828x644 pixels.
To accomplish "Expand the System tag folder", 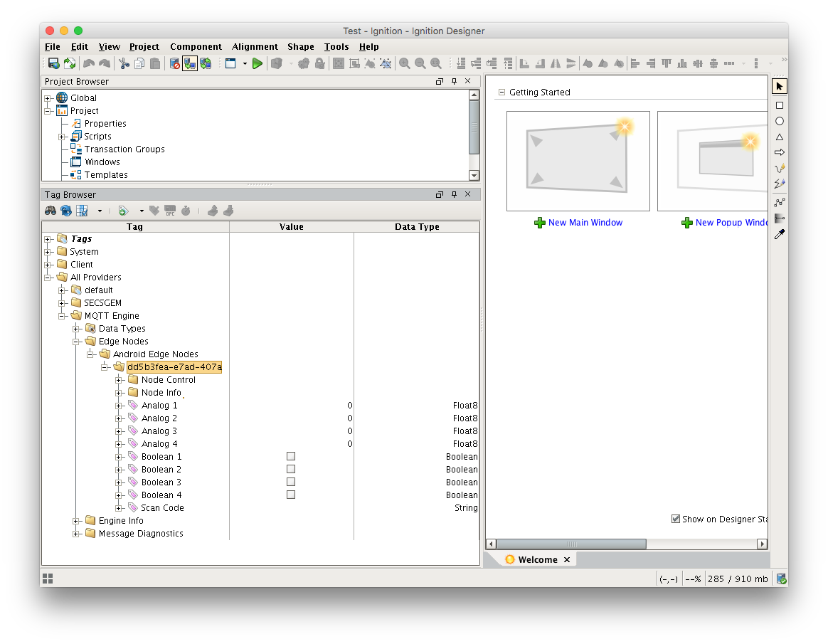I will click(x=48, y=252).
